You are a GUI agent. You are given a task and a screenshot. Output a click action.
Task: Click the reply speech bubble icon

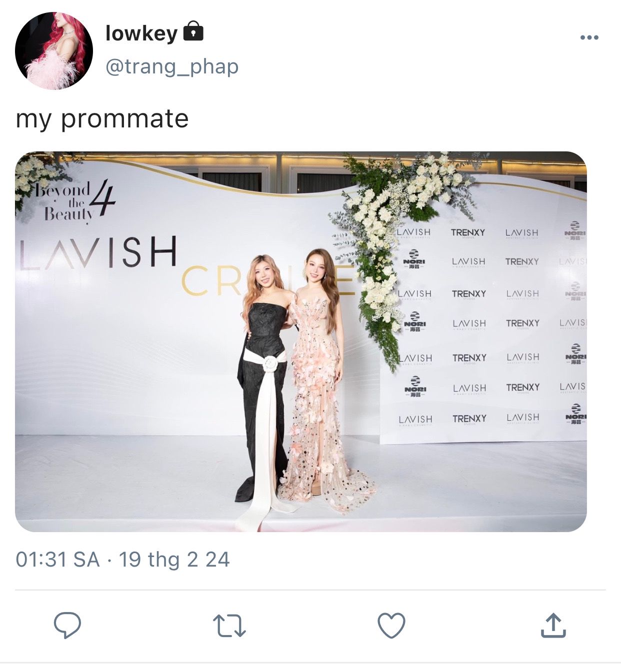(67, 625)
